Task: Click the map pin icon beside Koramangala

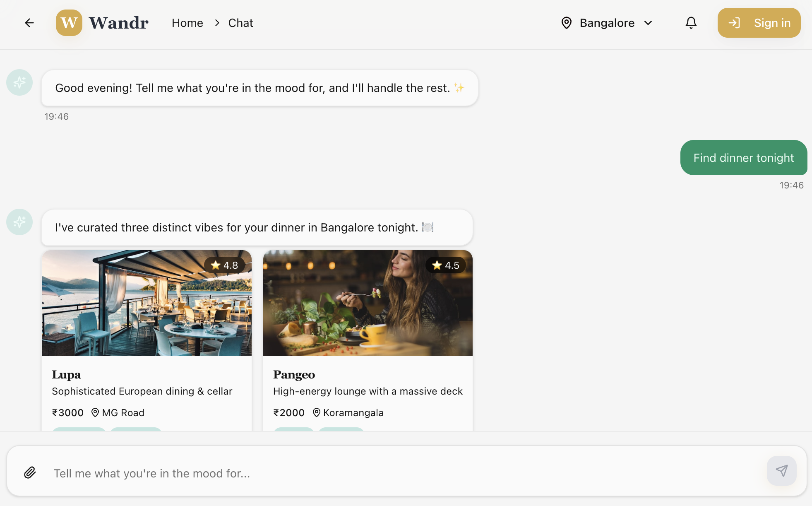Action: pyautogui.click(x=316, y=412)
